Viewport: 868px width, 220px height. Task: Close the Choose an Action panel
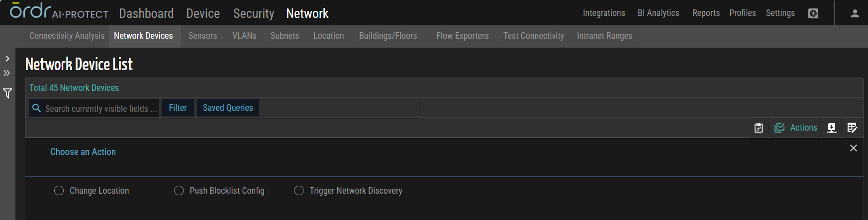pyautogui.click(x=853, y=148)
